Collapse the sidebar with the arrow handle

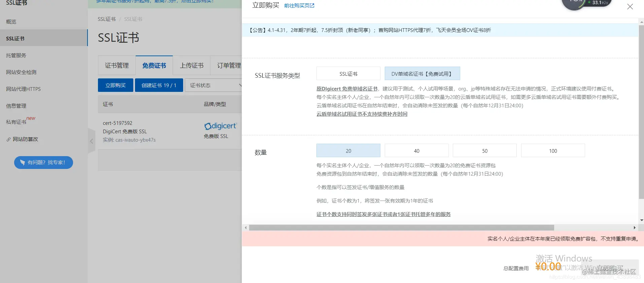pyautogui.click(x=91, y=141)
